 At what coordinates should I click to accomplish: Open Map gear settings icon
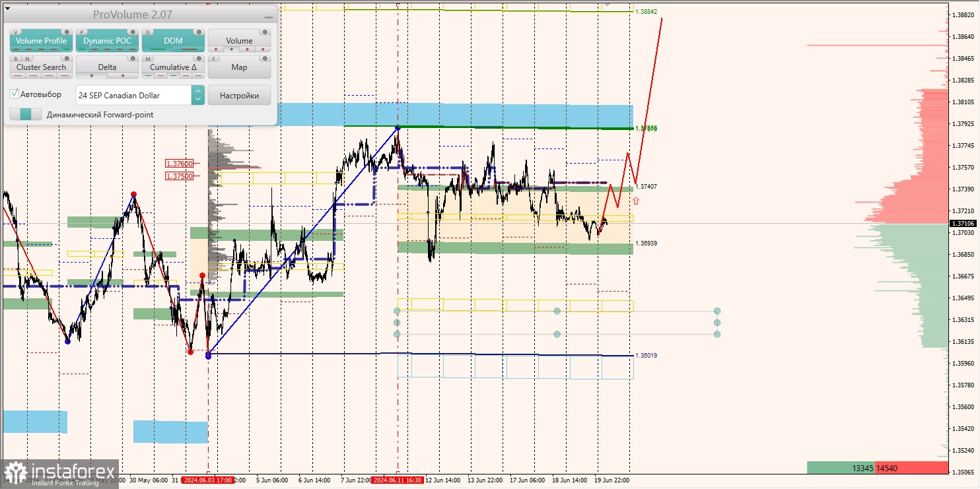pyautogui.click(x=265, y=58)
